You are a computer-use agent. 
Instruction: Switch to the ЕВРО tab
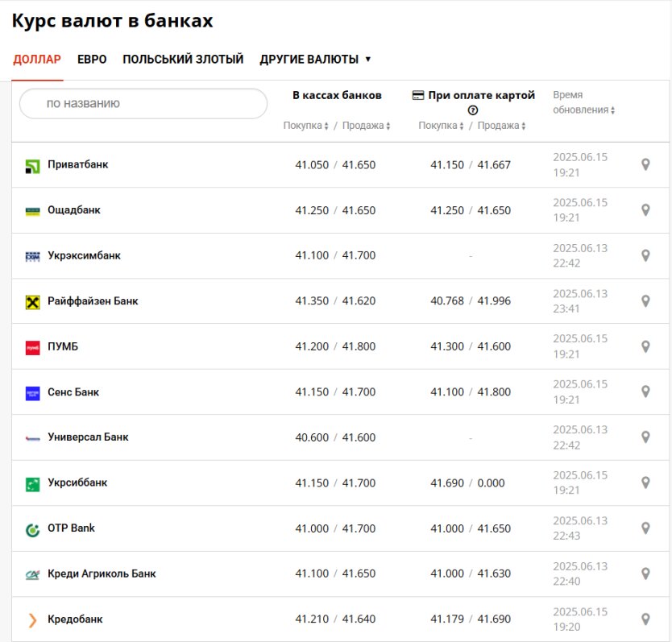tap(92, 59)
